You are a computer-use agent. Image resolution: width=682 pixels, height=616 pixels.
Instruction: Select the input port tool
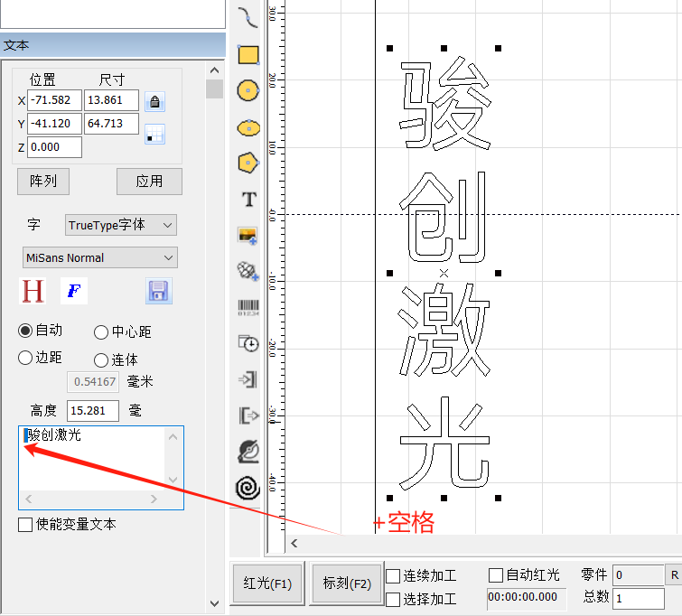coord(248,379)
